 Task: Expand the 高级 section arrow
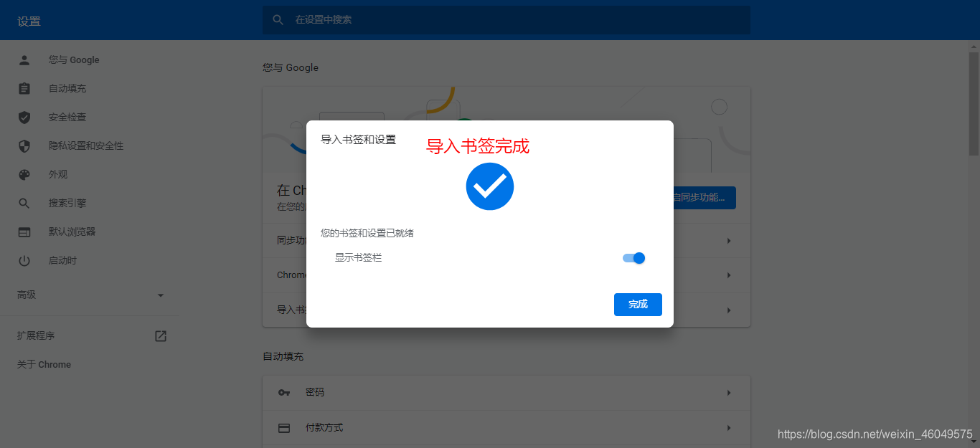(161, 295)
